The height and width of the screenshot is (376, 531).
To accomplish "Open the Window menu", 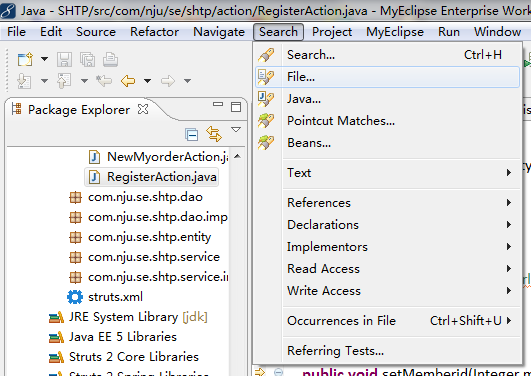I will pyautogui.click(x=497, y=32).
